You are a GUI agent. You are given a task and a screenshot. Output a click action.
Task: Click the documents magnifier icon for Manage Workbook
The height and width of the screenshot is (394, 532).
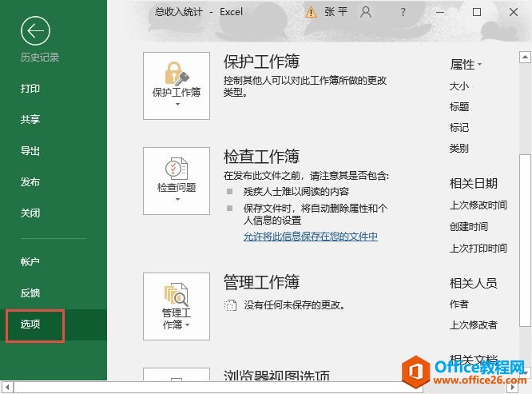[177, 294]
